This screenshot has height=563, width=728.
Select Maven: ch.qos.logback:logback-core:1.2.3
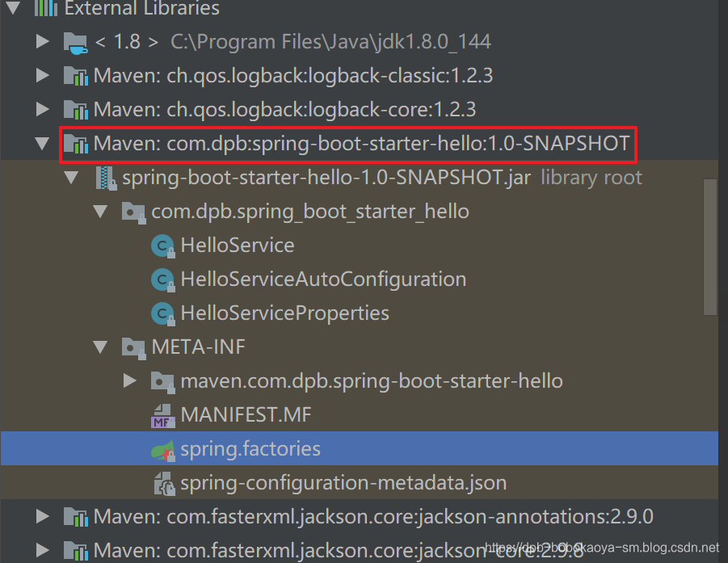click(x=284, y=110)
